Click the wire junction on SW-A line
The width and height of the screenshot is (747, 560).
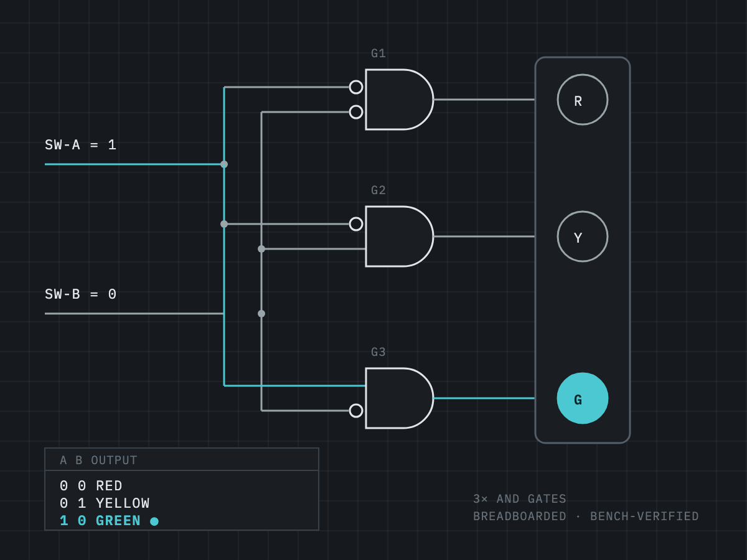coord(224,164)
